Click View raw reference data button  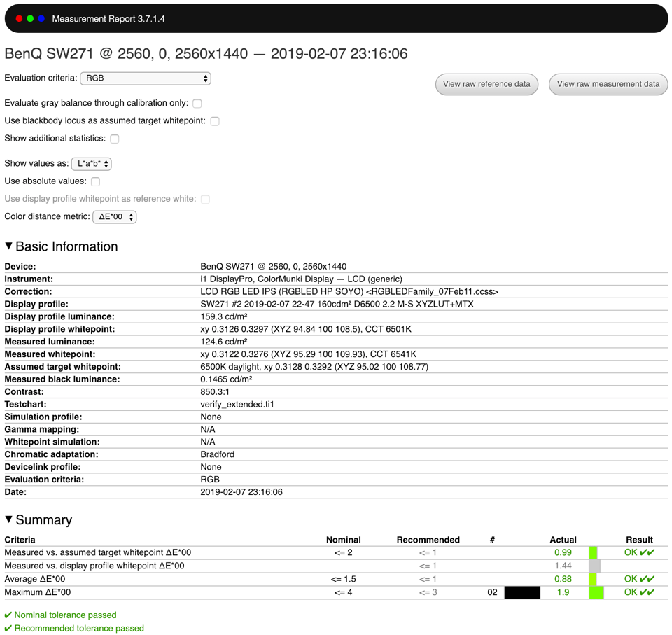click(486, 84)
